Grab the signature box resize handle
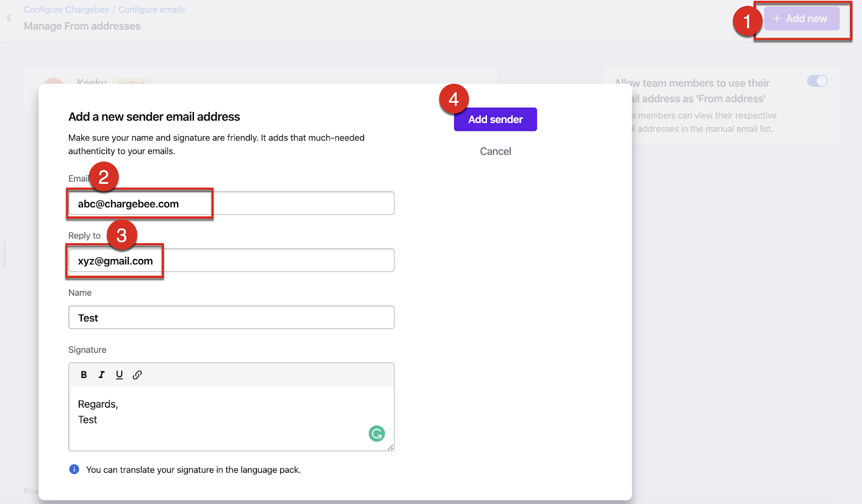The width and height of the screenshot is (862, 504). pos(391,447)
